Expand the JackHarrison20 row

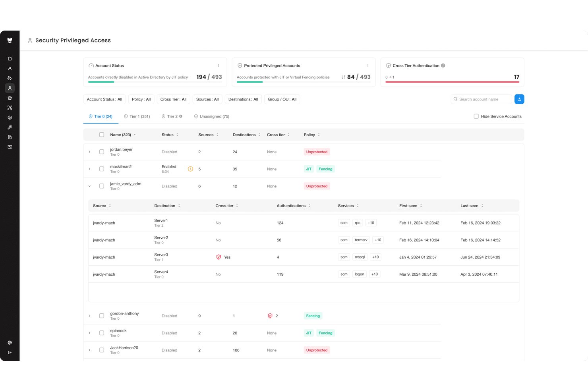pos(89,350)
